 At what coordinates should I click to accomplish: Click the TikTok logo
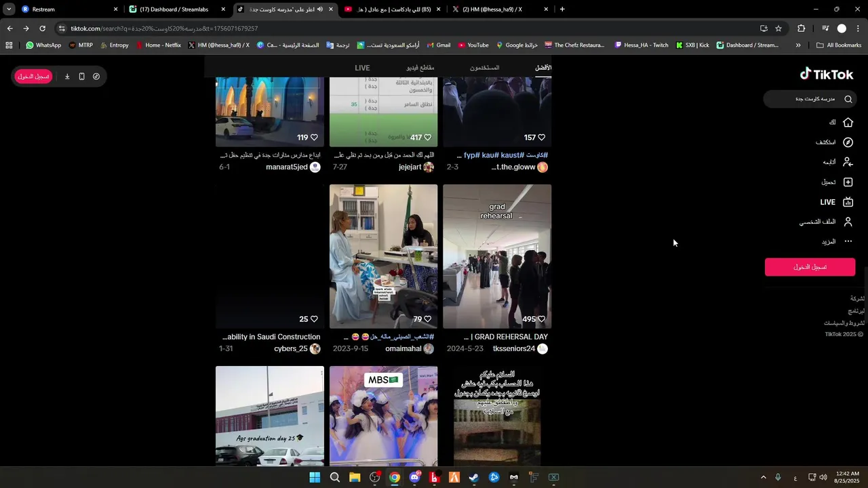tap(827, 74)
